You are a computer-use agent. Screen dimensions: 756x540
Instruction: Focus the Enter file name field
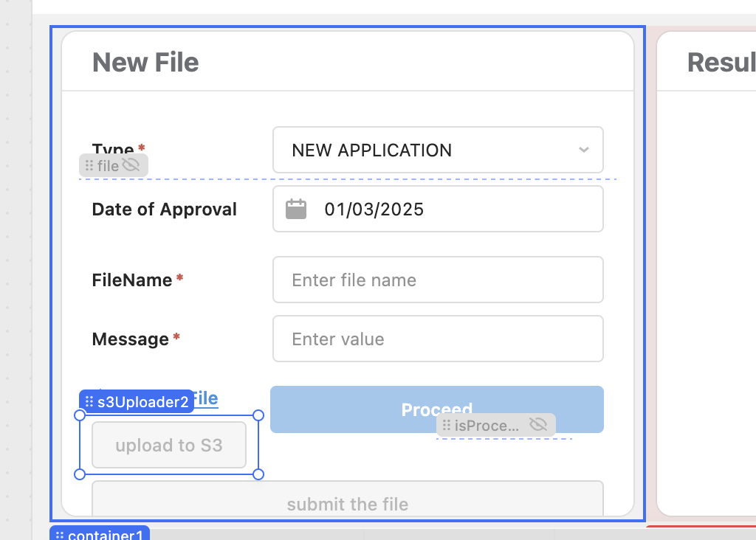coord(438,280)
